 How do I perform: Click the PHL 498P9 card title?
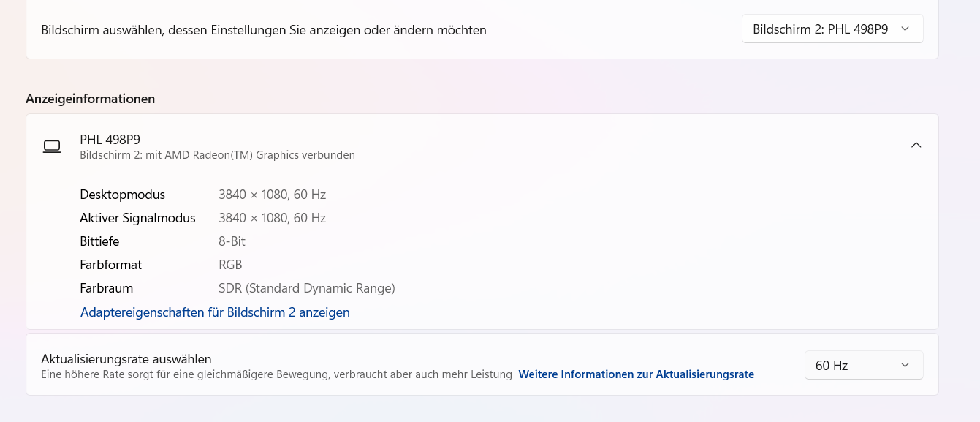pos(110,139)
